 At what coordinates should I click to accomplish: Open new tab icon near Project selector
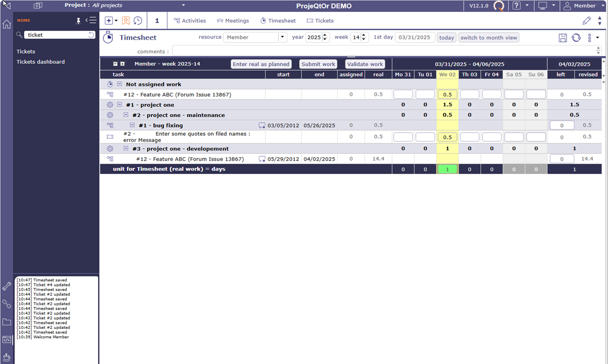coord(38,5)
